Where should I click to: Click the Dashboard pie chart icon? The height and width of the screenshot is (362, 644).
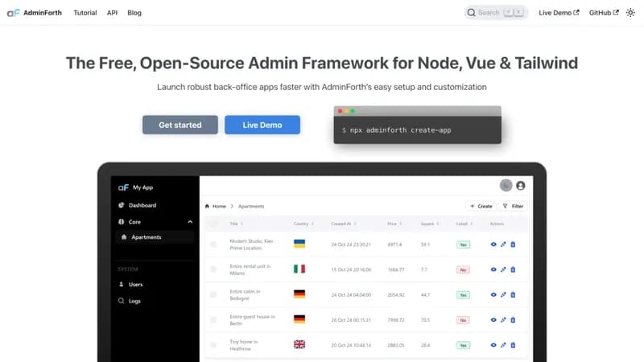pyautogui.click(x=122, y=205)
